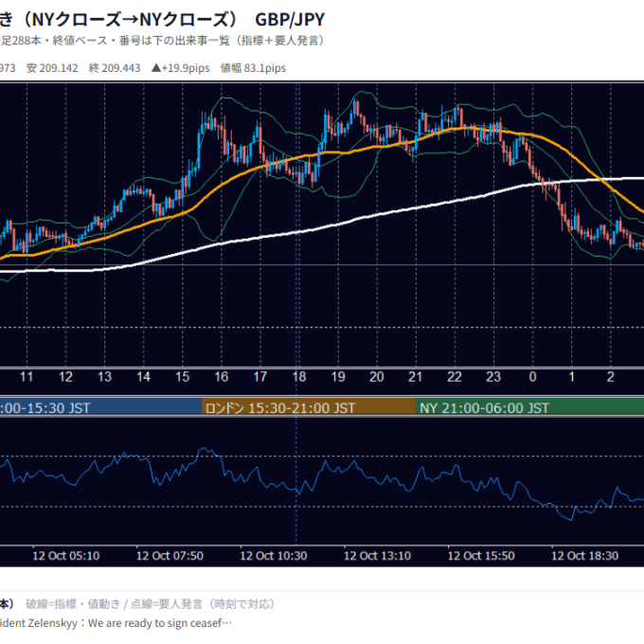Select the ロンドン 15:30-21:00 JST session band

tap(309, 407)
